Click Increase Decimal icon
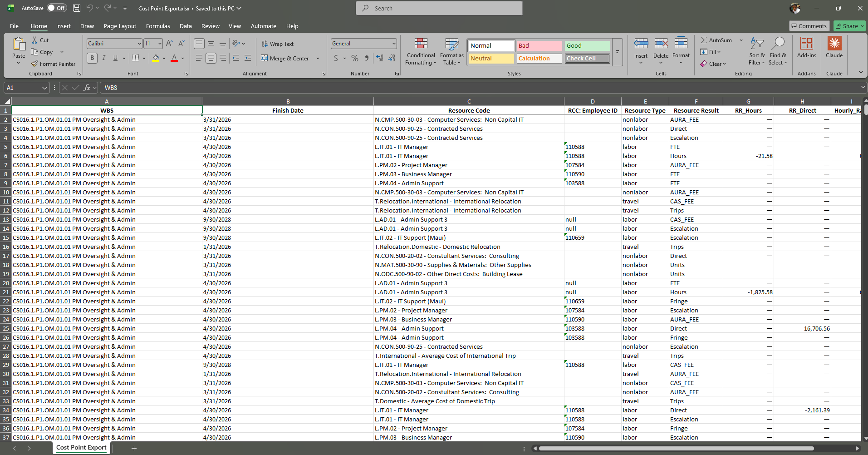The width and height of the screenshot is (868, 455). (x=380, y=58)
